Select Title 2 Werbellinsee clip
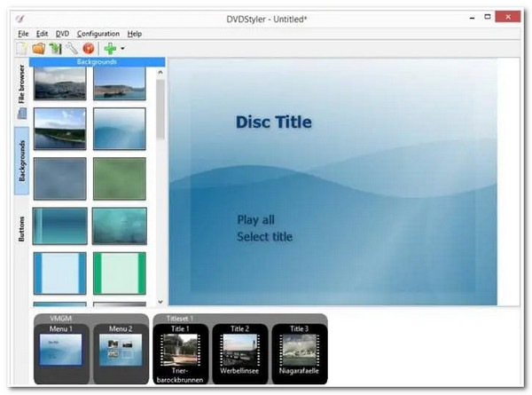The height and width of the screenshot is (395, 532). [x=240, y=353]
